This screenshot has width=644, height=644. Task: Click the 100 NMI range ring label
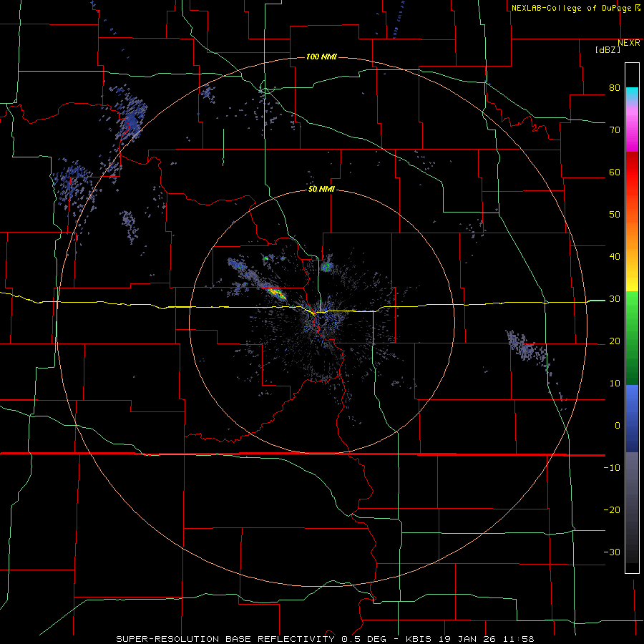(x=321, y=57)
